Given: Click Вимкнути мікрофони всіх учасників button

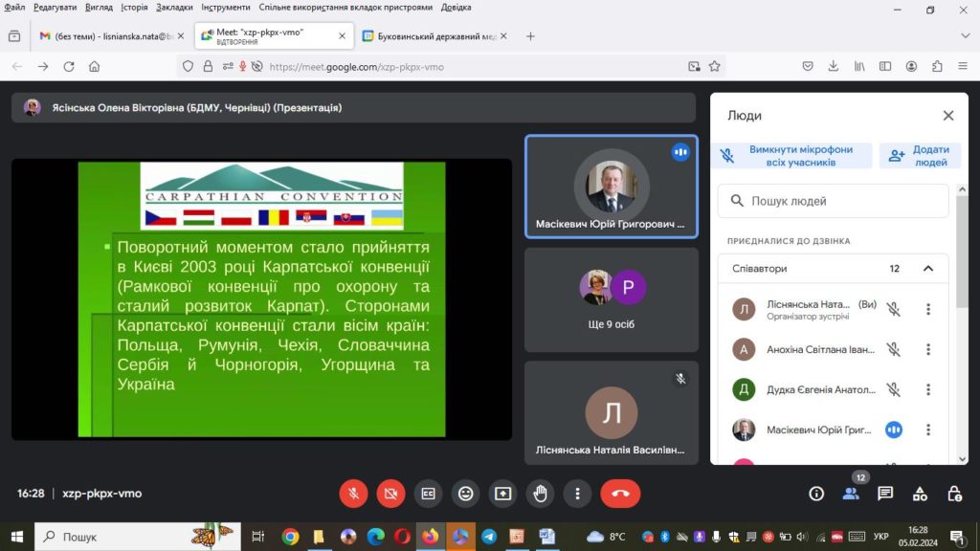Looking at the screenshot, I should click(791, 156).
